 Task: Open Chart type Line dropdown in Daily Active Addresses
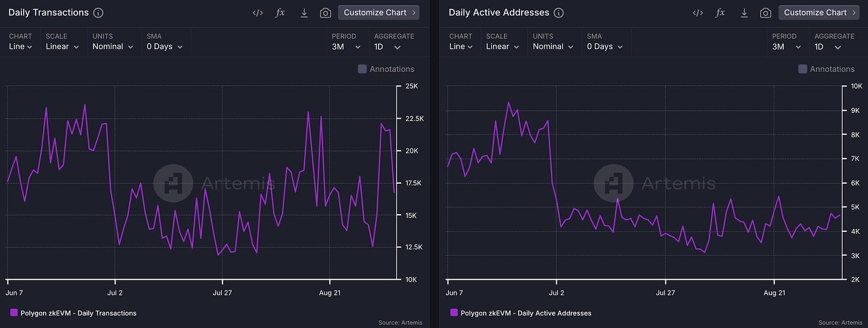coord(461,47)
